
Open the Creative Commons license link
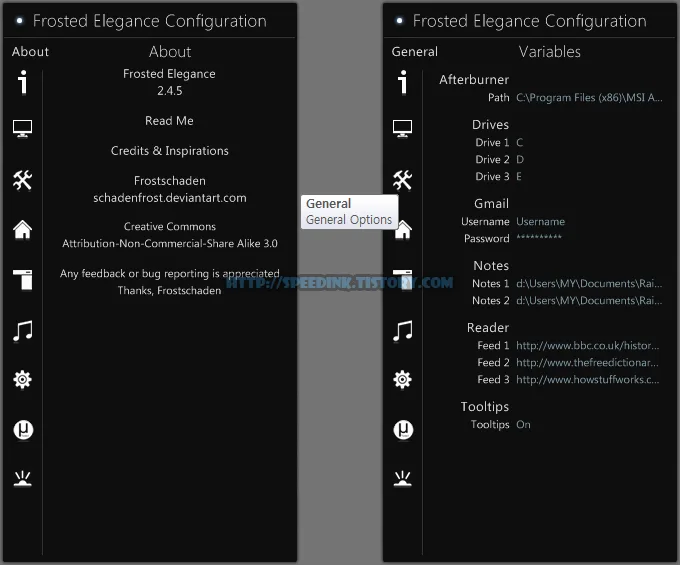[x=170, y=226]
